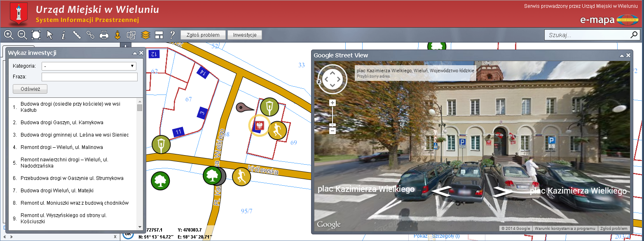Open the map layers panel

(145, 35)
